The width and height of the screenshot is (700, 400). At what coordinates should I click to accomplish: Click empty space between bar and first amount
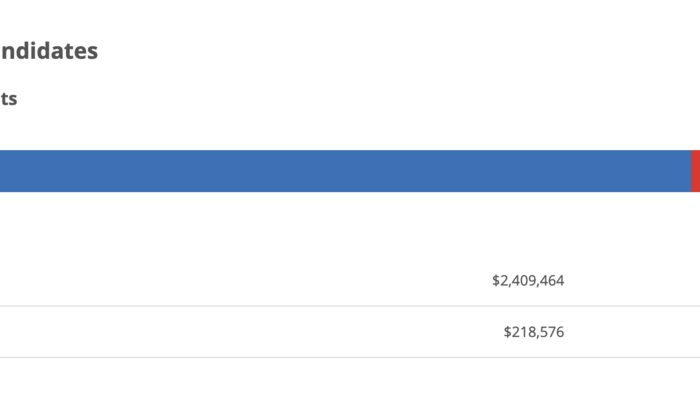point(350,225)
